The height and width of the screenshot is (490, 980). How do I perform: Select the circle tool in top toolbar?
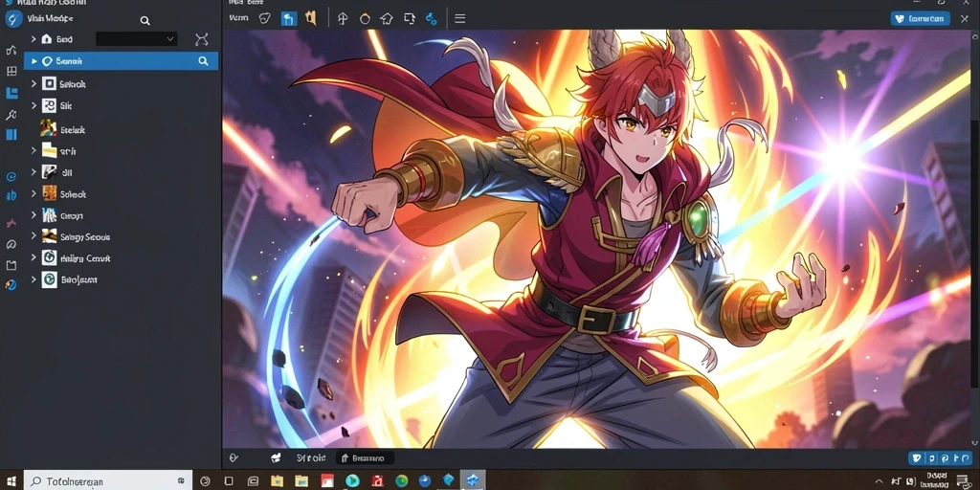pyautogui.click(x=365, y=19)
